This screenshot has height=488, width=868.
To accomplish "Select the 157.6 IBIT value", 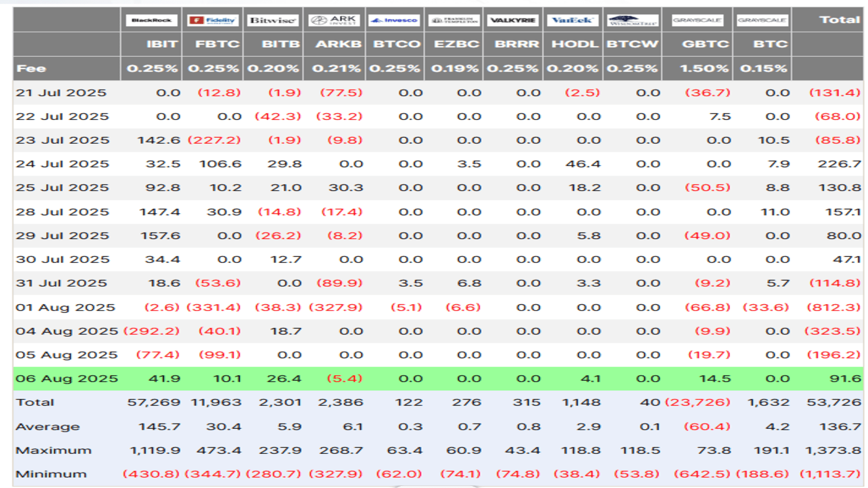I will pyautogui.click(x=160, y=236).
